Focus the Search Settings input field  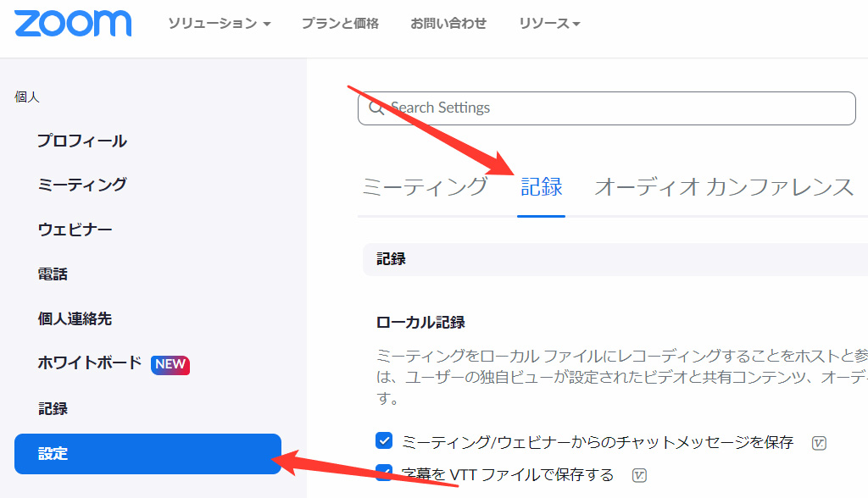(610, 108)
